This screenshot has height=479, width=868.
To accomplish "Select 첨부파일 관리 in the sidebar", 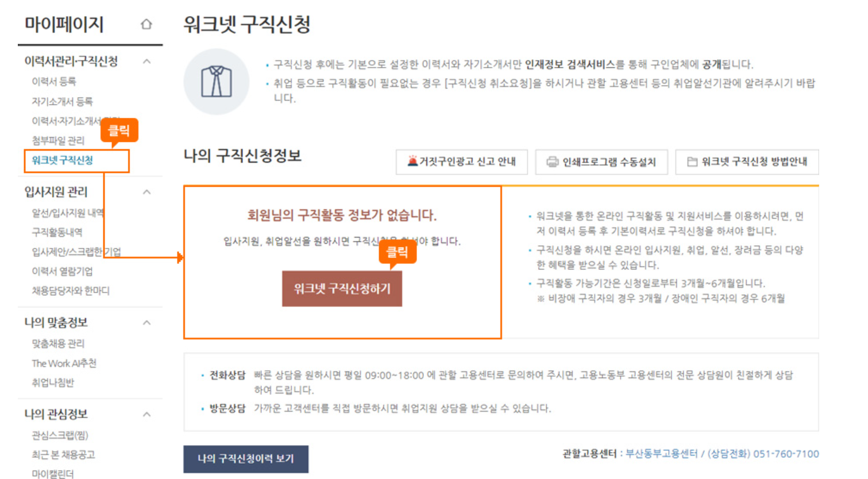I will pos(58,141).
